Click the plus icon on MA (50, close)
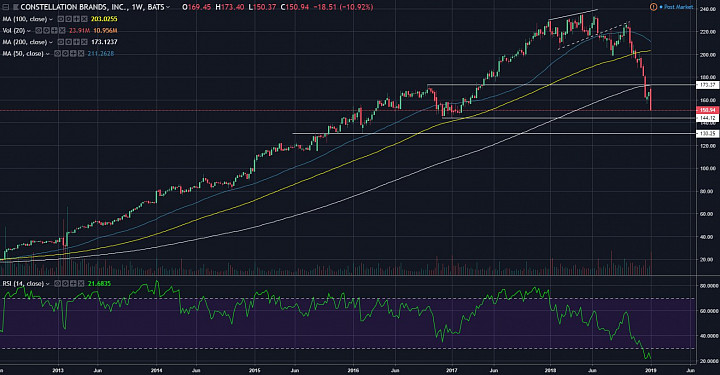 pyautogui.click(x=73, y=53)
